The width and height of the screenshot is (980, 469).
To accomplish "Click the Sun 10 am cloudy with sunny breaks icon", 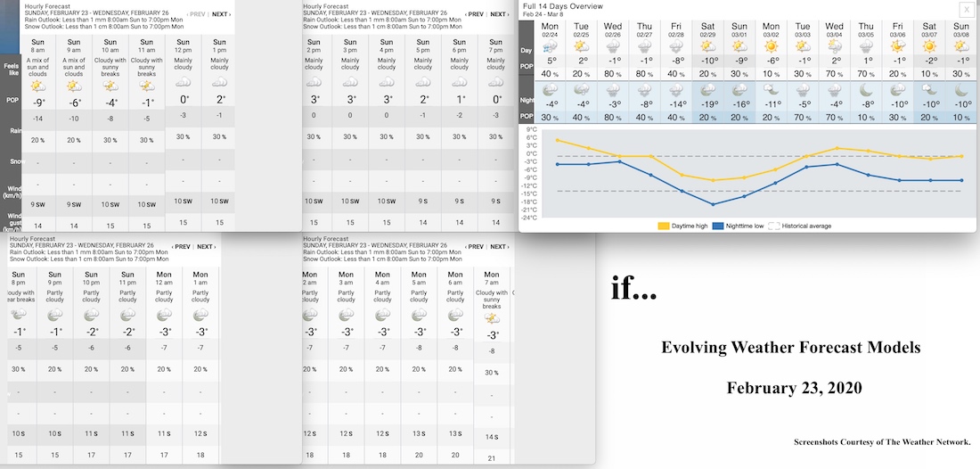I will (x=110, y=86).
